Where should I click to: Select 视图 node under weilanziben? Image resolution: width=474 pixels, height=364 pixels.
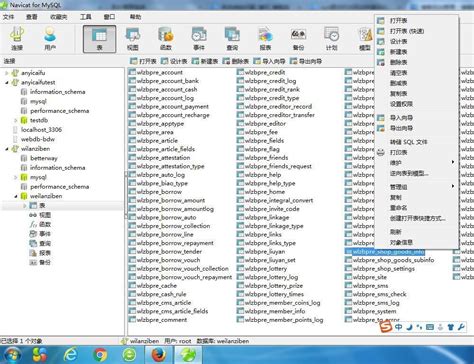pos(45,215)
